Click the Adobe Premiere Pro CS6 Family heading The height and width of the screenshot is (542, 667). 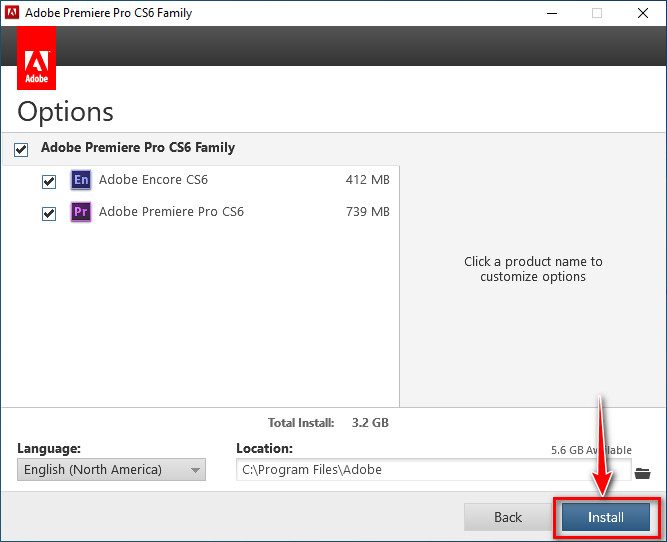pyautogui.click(x=138, y=147)
